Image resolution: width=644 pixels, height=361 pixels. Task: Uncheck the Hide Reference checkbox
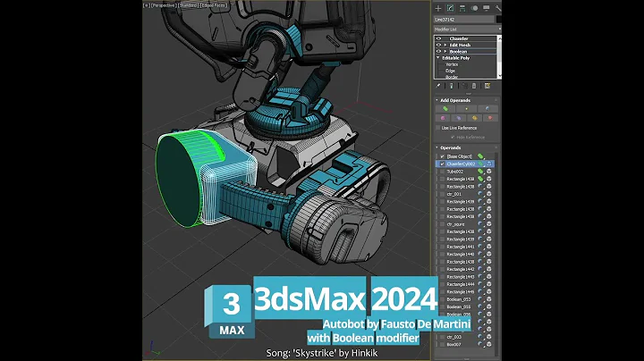pos(453,138)
